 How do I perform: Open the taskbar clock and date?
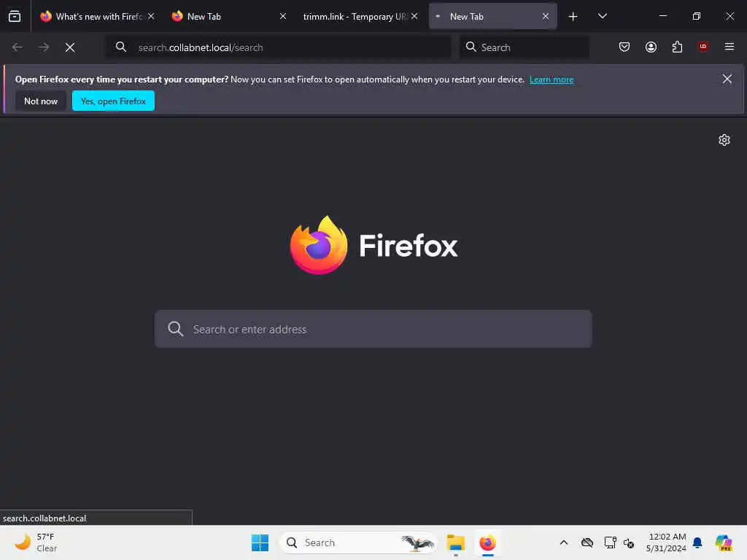(666, 542)
